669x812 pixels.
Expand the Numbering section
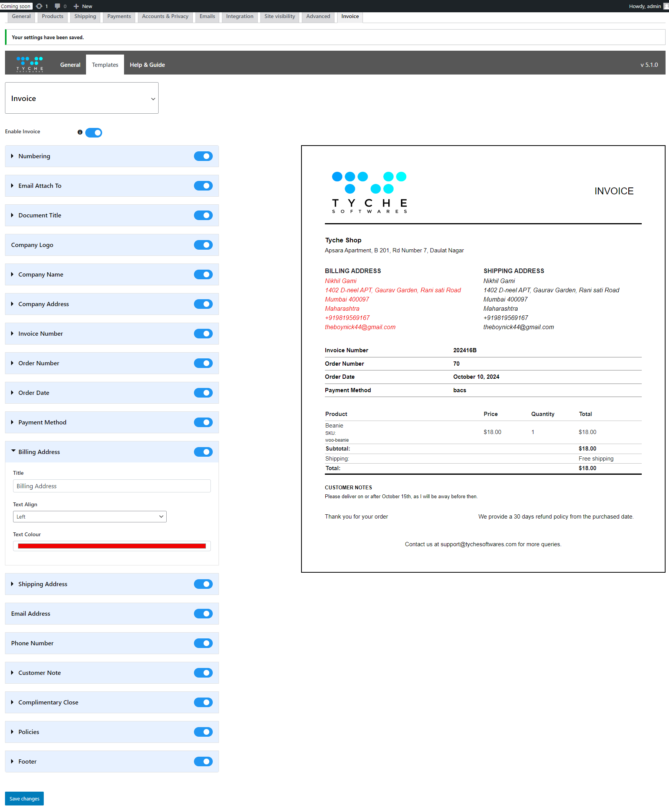click(13, 156)
